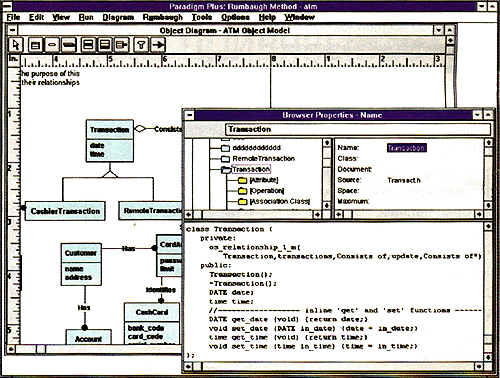Viewport: 500px width, 378px height.
Task: Select the class box tool in toolbar
Action: coord(35,45)
